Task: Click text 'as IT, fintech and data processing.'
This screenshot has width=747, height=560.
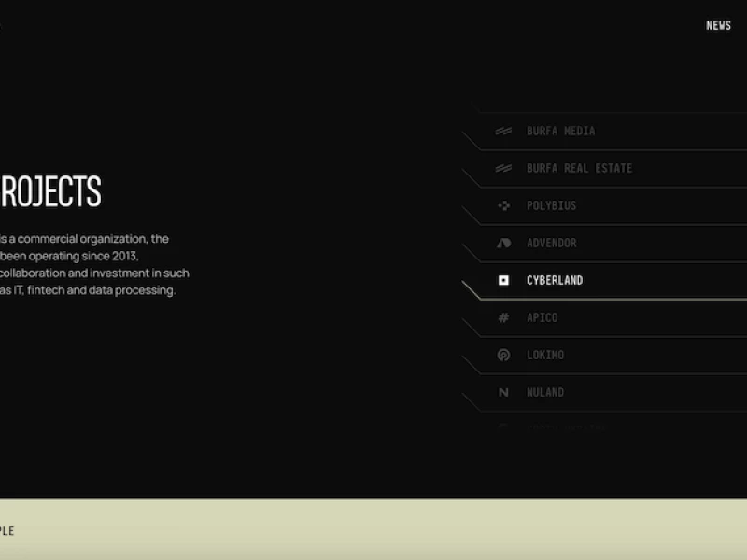Action: click(x=88, y=290)
